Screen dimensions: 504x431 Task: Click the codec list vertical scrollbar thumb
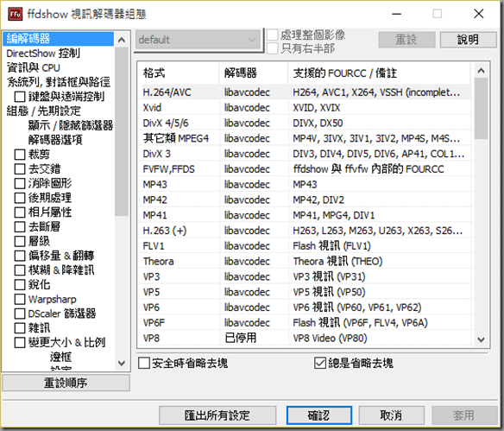click(x=481, y=108)
